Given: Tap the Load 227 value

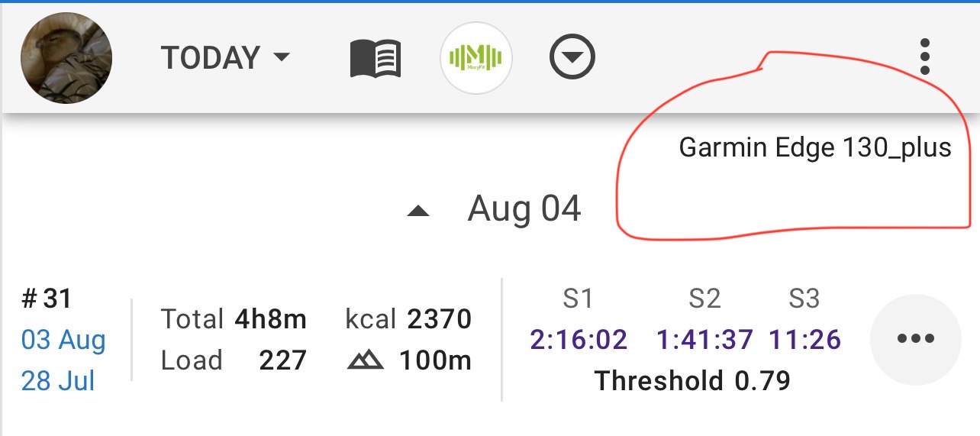Looking at the screenshot, I should (234, 360).
